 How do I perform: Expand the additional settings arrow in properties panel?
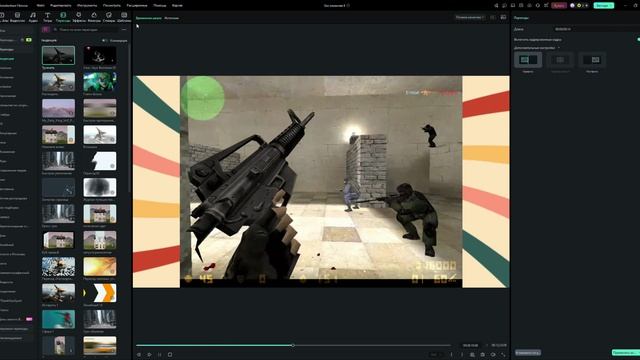click(559, 48)
